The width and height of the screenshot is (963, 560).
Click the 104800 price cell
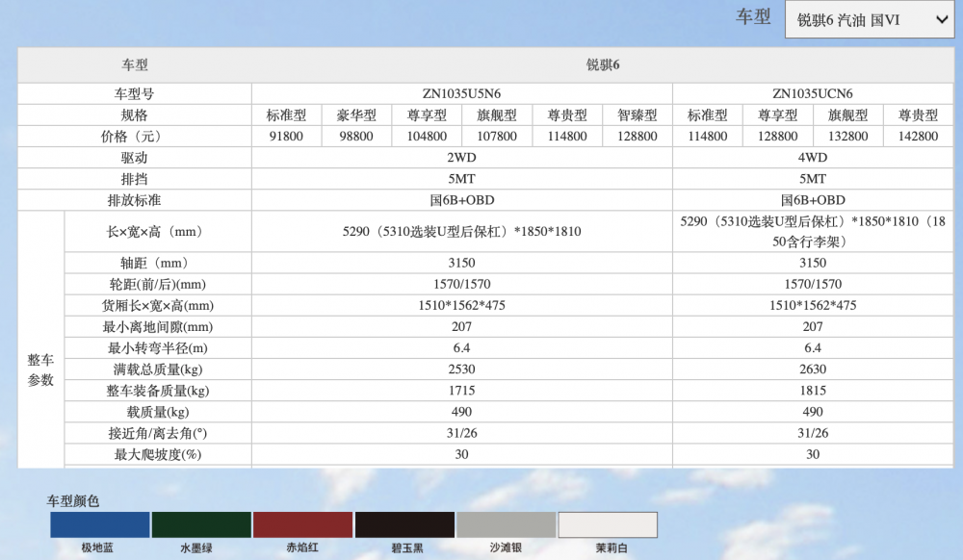427,137
